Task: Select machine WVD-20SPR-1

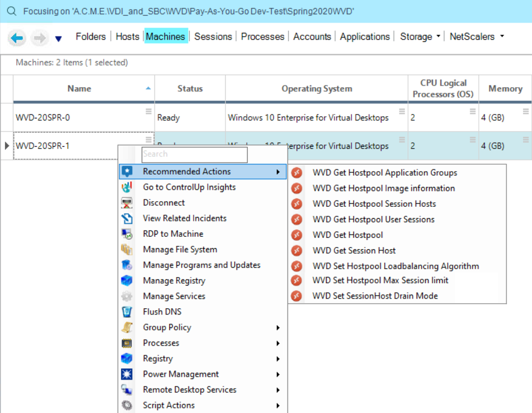Action: pos(43,146)
